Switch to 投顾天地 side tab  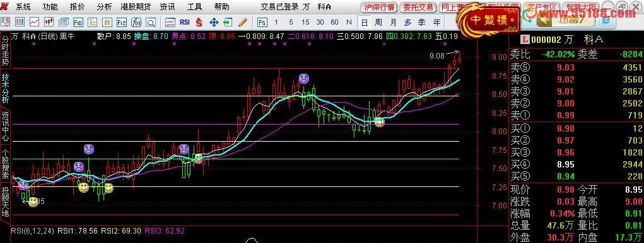5,202
